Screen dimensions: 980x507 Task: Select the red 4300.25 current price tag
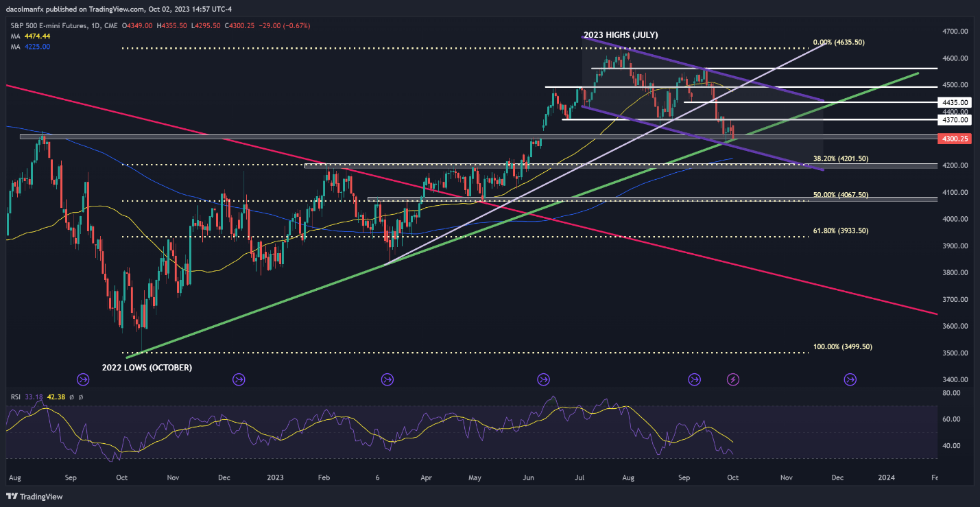coord(955,139)
